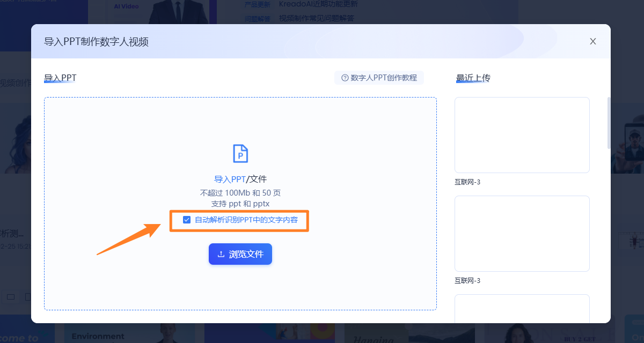644x343 pixels.
Task: Select the first recent upload thumbnail
Action: [x=522, y=135]
